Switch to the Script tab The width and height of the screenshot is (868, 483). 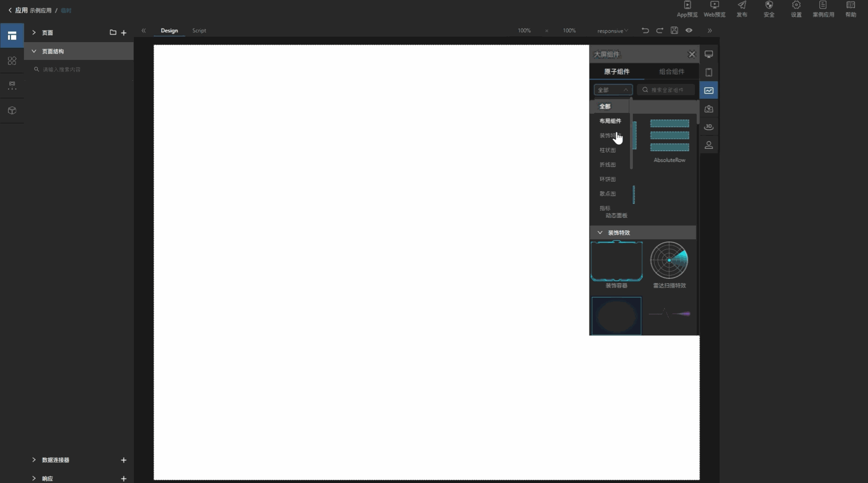click(x=199, y=31)
